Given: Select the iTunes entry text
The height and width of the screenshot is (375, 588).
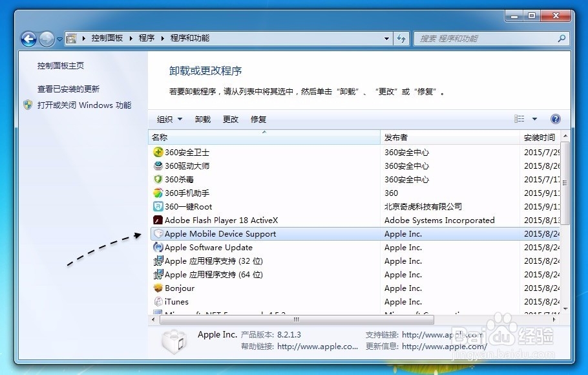Looking at the screenshot, I should click(176, 301).
